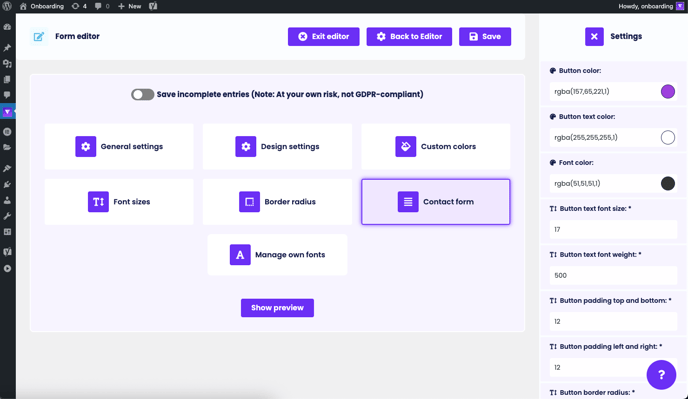
Task: Open the 4 pending updates indicator
Action: pyautogui.click(x=79, y=6)
